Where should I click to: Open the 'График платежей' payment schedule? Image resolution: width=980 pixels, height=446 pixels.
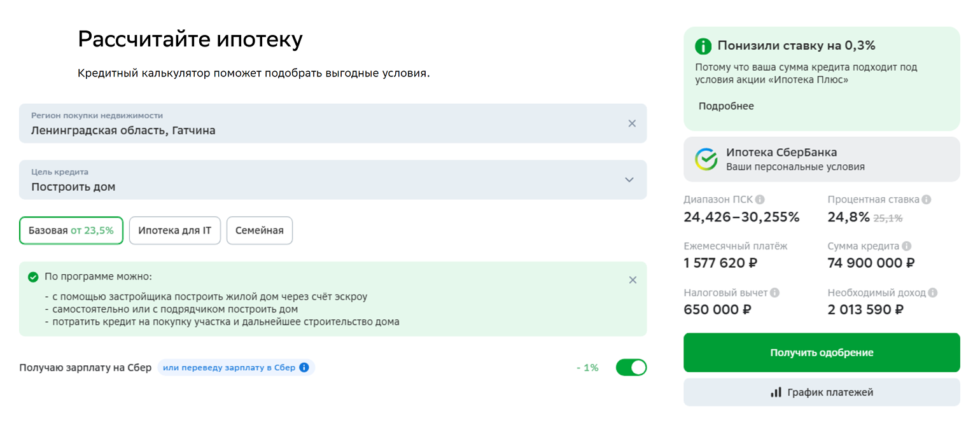click(x=822, y=393)
